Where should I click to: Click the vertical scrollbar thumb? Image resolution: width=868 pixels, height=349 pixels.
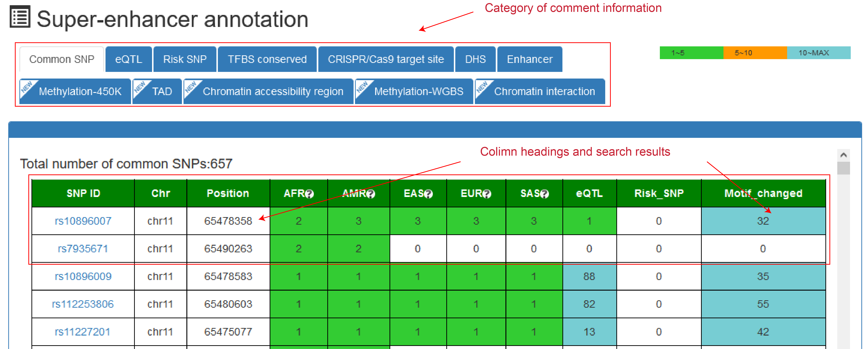tap(843, 168)
